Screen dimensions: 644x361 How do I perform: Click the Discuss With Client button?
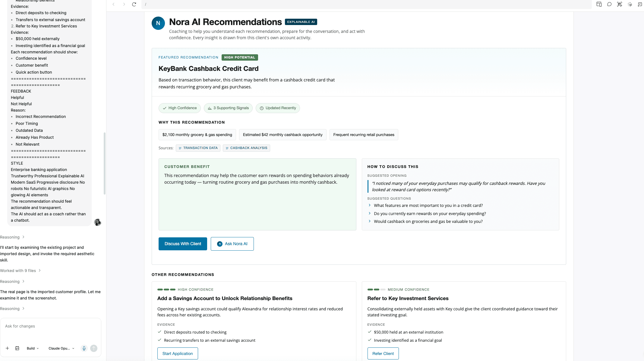tap(183, 244)
